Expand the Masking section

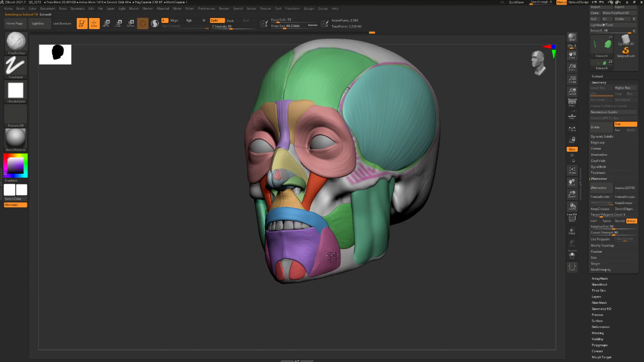click(x=597, y=333)
